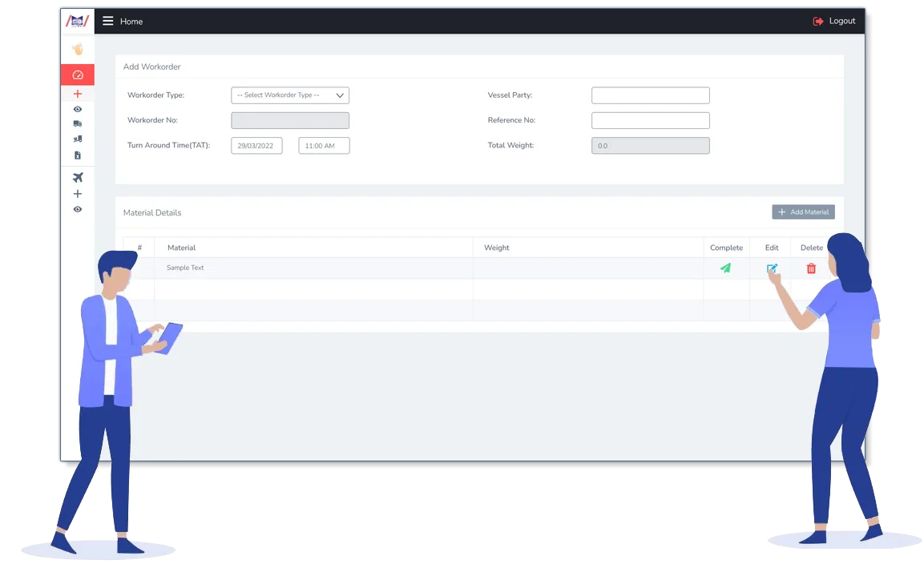Screen dimensions: 924x572
Task: Open the dashboard gauge icon in sidebar
Action: (x=78, y=75)
